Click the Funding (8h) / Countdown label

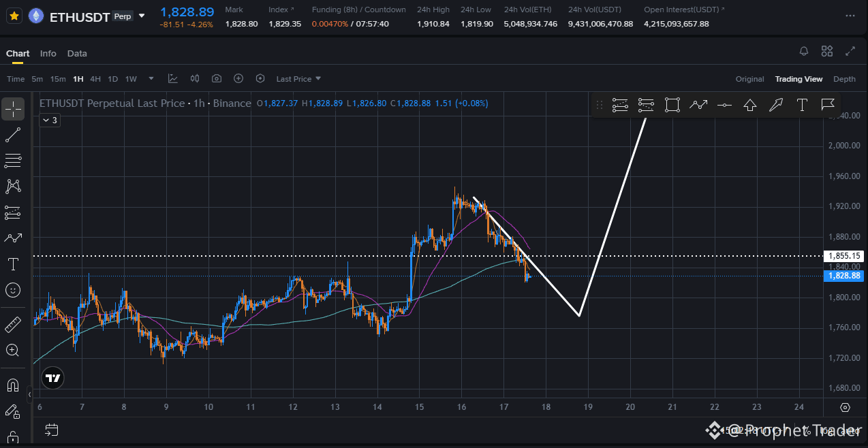[x=359, y=10]
